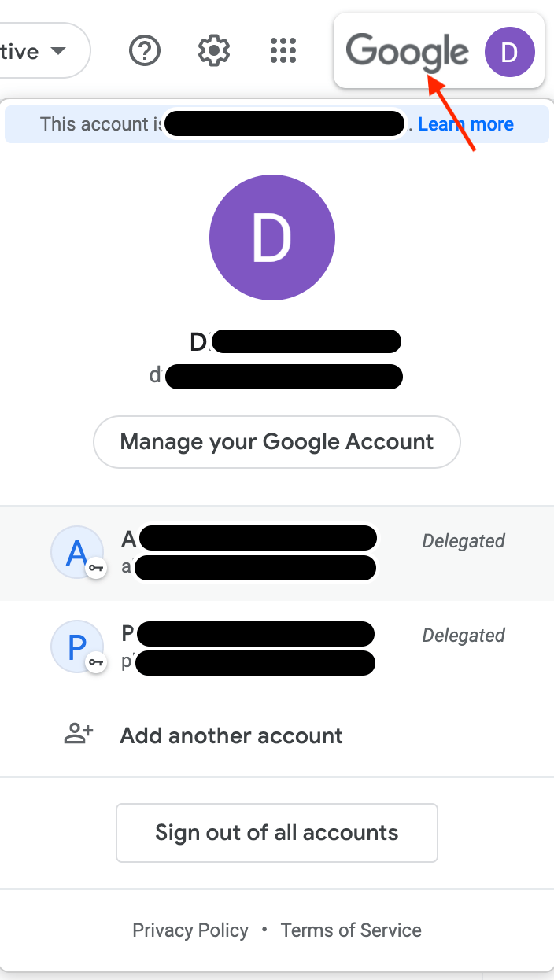
Task: Select Add another account
Action: 231,735
